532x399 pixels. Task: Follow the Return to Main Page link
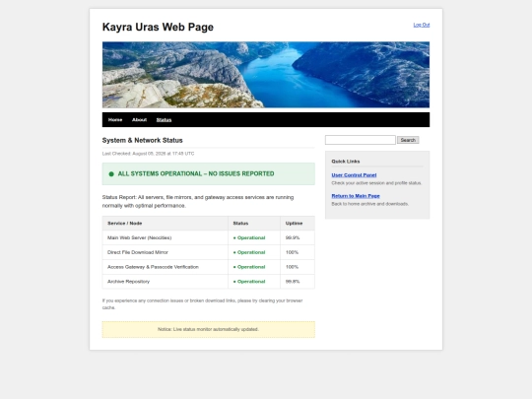pos(356,196)
